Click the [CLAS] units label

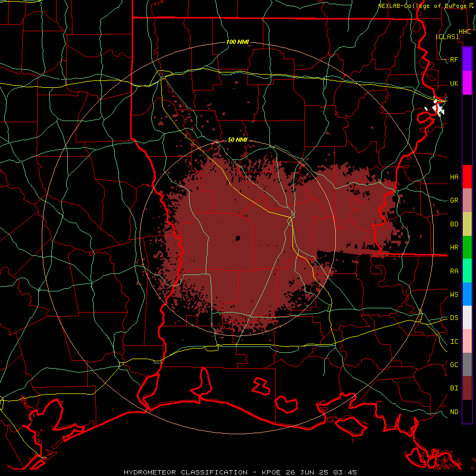447,36
